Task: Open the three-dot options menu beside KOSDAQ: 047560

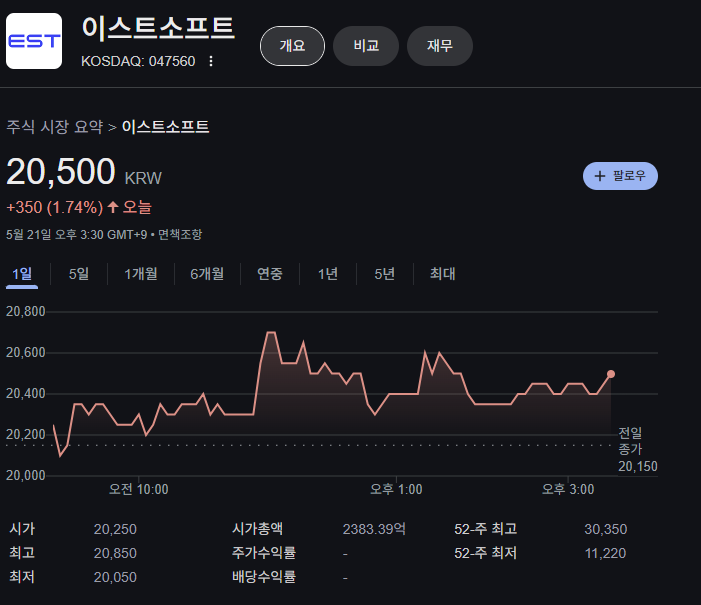Action: click(211, 61)
